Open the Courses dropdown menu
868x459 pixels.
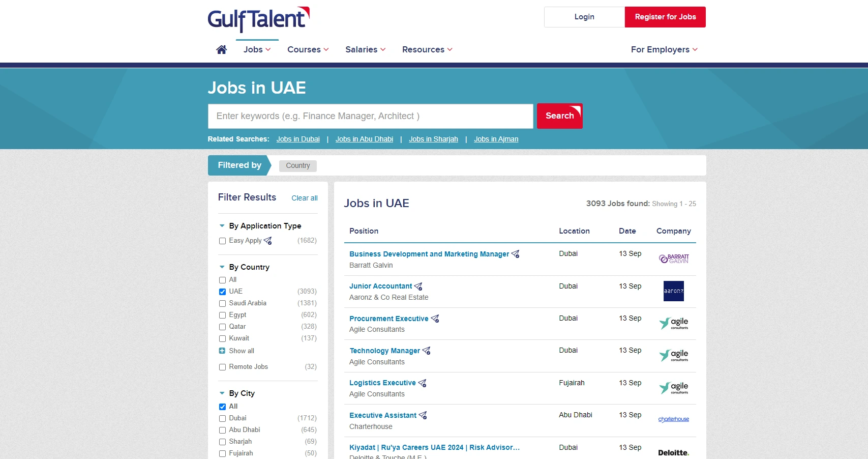(308, 49)
